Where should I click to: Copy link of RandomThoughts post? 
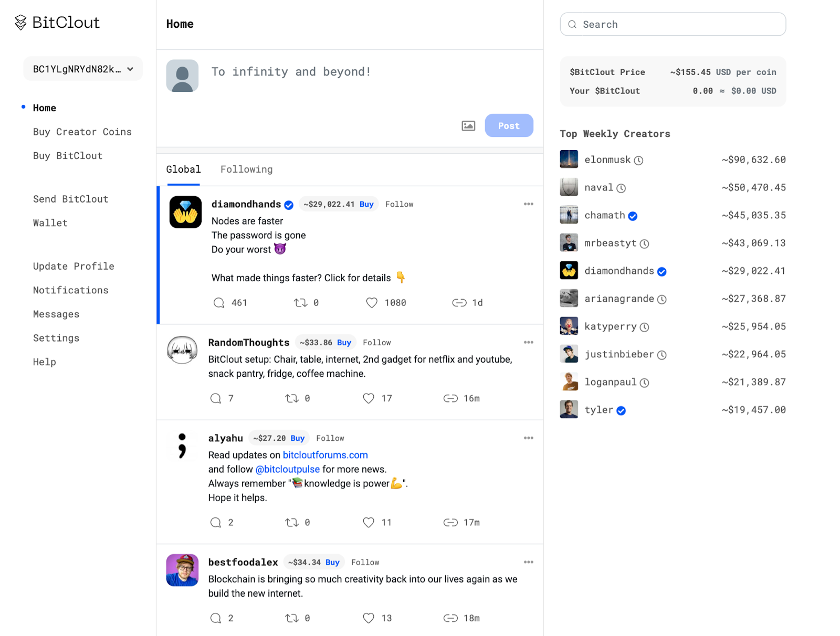450,398
